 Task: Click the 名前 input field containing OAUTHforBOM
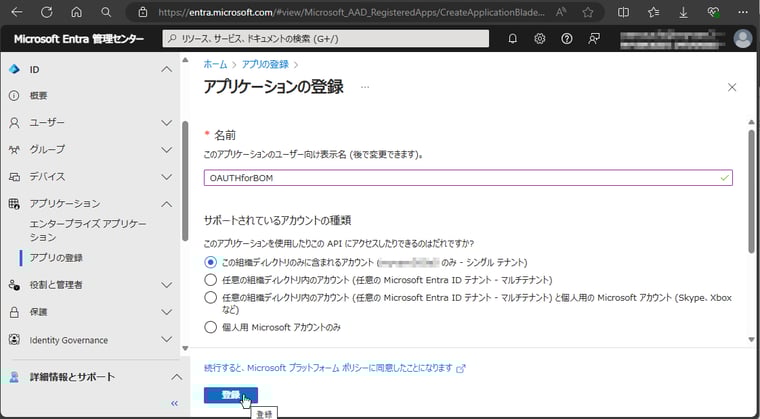(x=468, y=178)
